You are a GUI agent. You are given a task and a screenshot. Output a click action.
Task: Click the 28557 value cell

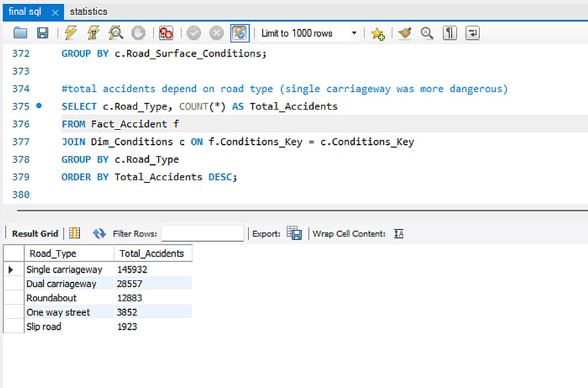coord(153,284)
